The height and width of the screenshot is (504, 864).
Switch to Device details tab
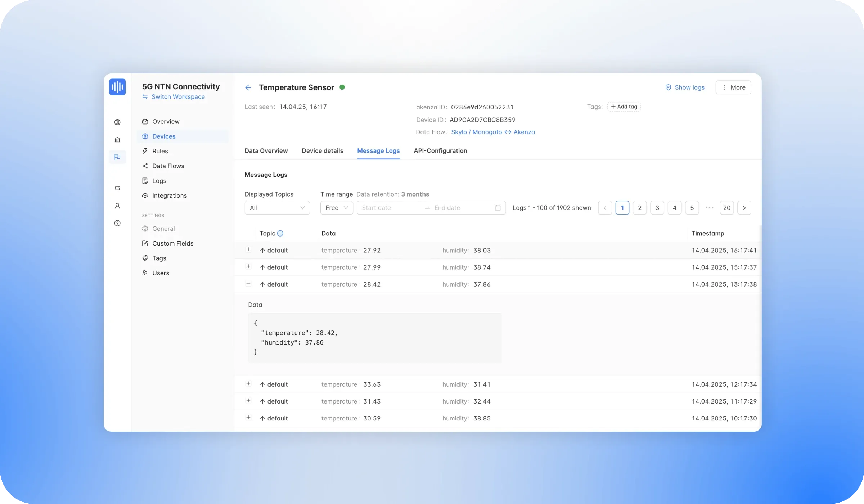pos(323,151)
